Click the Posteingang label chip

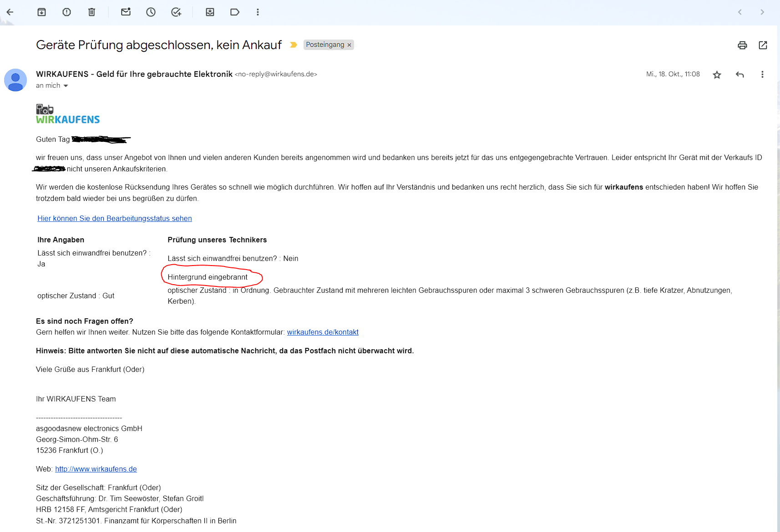(325, 45)
